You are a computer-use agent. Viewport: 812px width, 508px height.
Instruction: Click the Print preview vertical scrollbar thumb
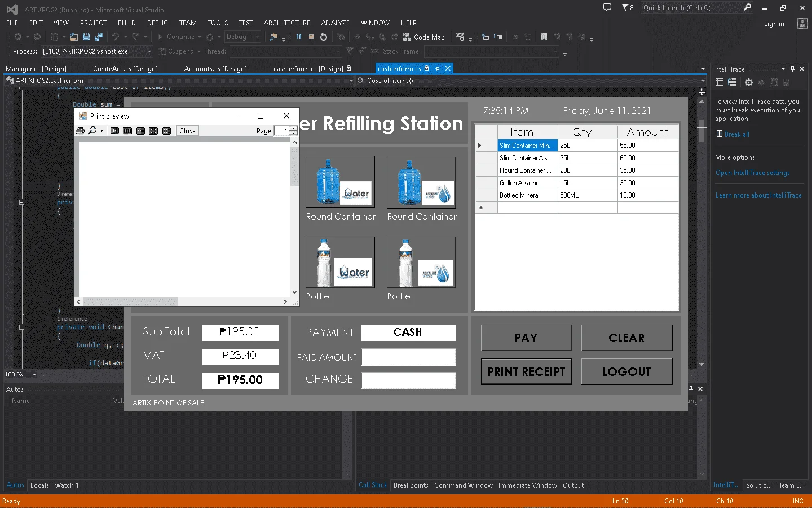(x=294, y=167)
